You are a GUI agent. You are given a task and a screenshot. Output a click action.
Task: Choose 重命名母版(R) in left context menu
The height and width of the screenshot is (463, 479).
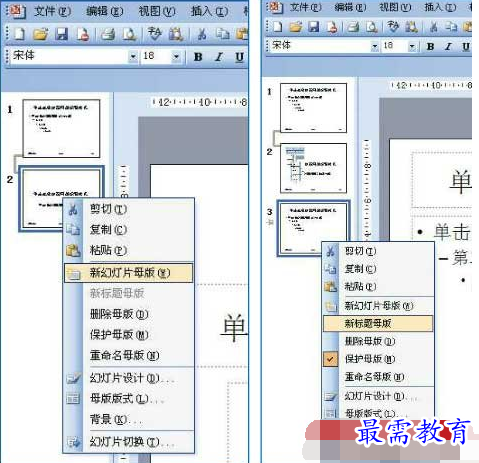coord(129,355)
